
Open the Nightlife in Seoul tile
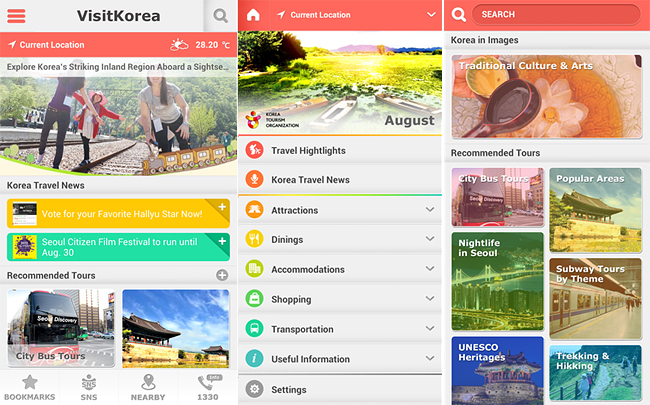(x=497, y=281)
